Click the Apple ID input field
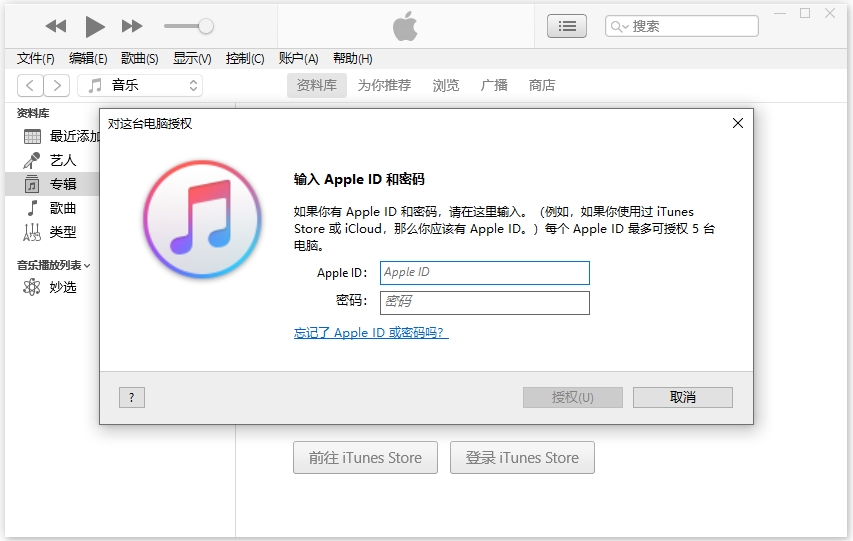Viewport: 853px width, 541px height. click(x=485, y=273)
